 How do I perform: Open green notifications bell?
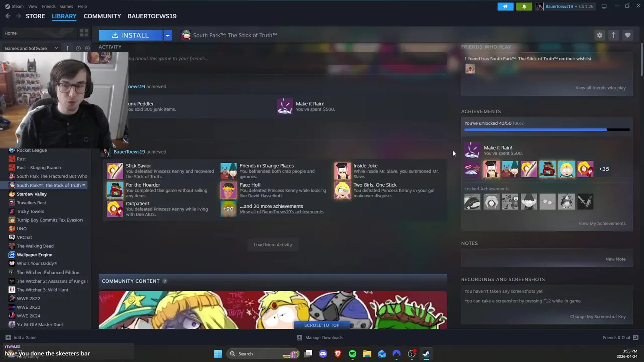(x=524, y=6)
